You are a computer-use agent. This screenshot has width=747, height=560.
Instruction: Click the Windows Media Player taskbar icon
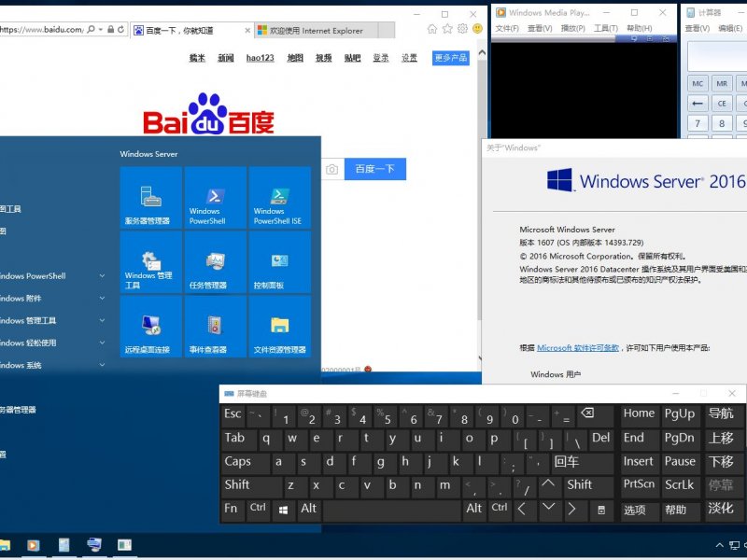34,545
